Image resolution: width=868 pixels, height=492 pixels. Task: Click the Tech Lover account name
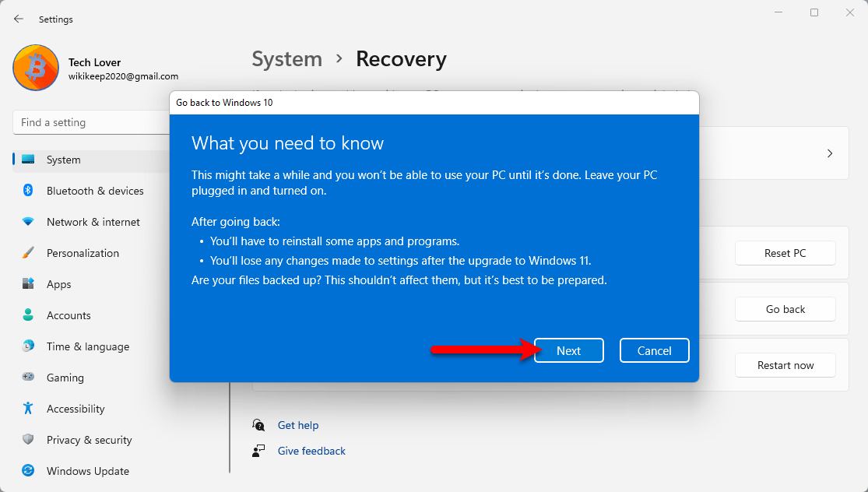(95, 62)
